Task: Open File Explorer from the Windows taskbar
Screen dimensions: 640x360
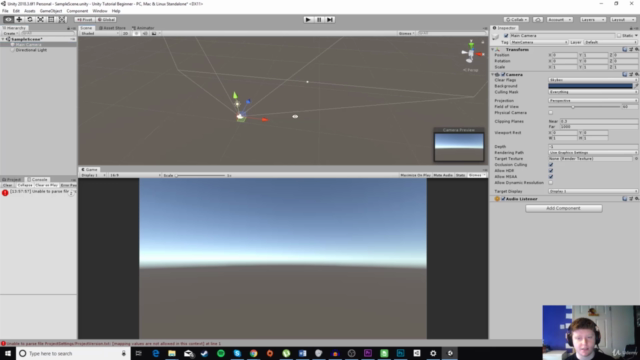Action: 172,353
